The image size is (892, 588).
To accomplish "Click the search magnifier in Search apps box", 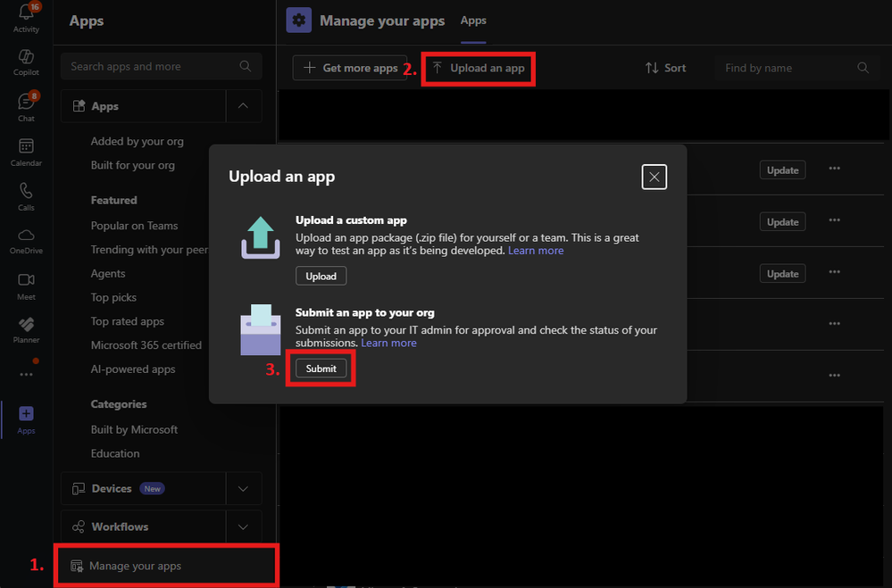I will coord(246,67).
